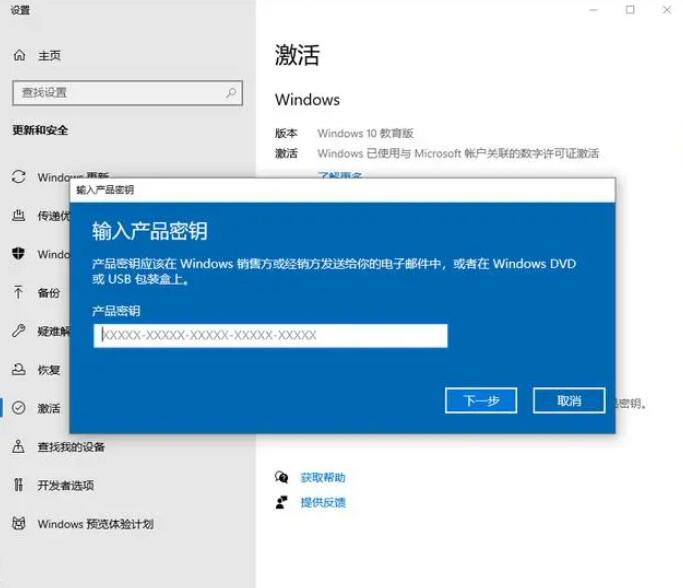Open the 主页 home label
Viewport: 683px width, 588px height.
tap(49, 56)
